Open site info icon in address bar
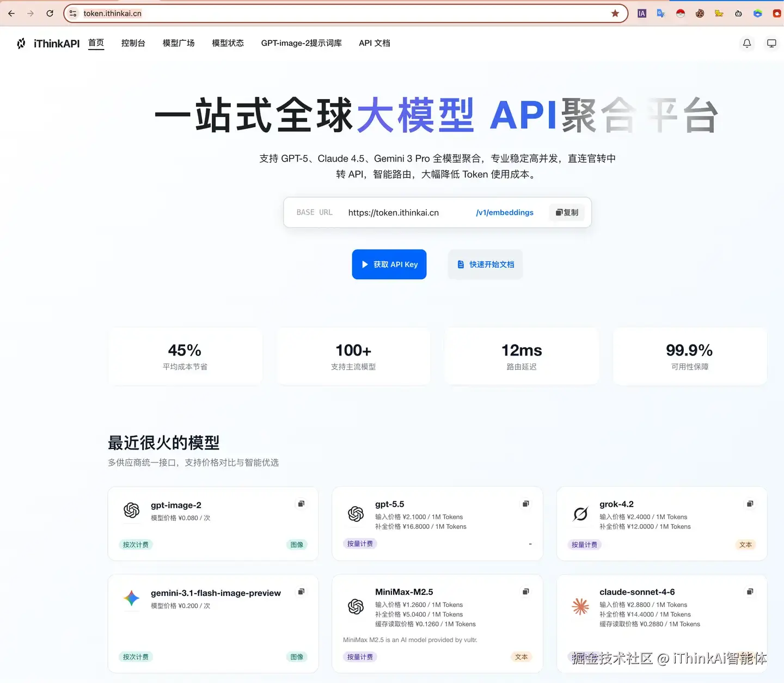Image resolution: width=784 pixels, height=683 pixels. (x=73, y=13)
